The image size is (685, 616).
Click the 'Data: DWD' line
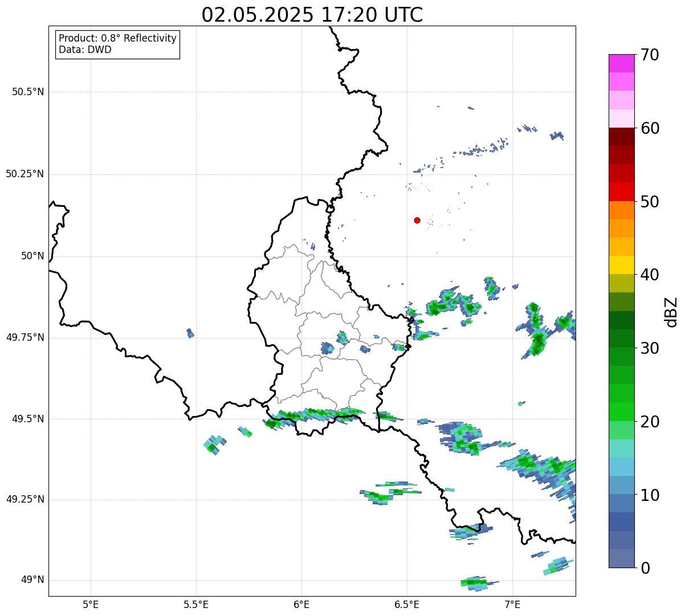85,50
